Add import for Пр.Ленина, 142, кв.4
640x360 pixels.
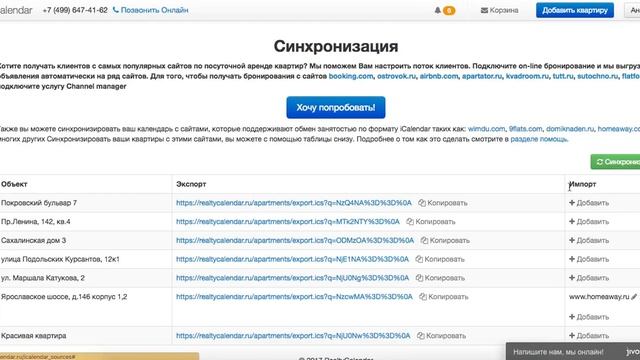tap(589, 222)
